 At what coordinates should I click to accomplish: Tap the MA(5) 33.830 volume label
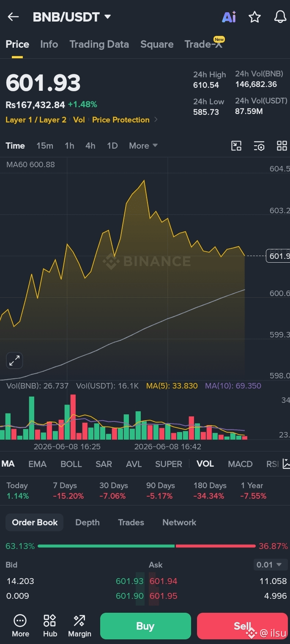[172, 386]
